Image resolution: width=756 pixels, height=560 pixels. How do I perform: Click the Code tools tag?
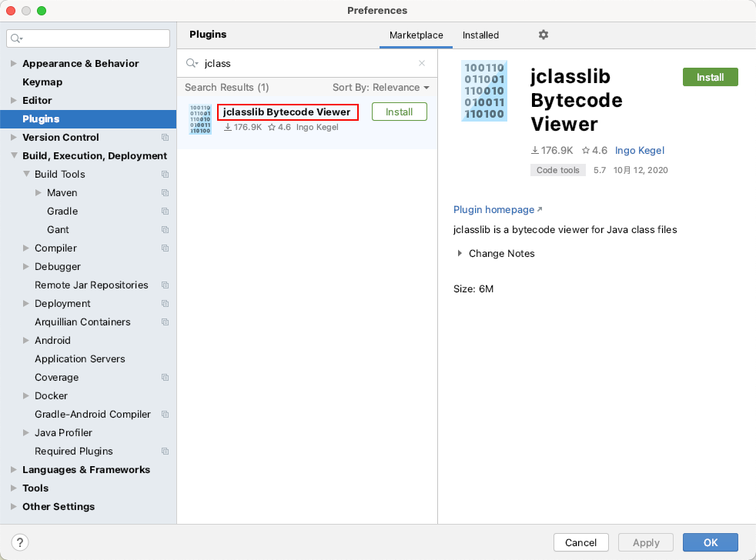[x=558, y=170]
